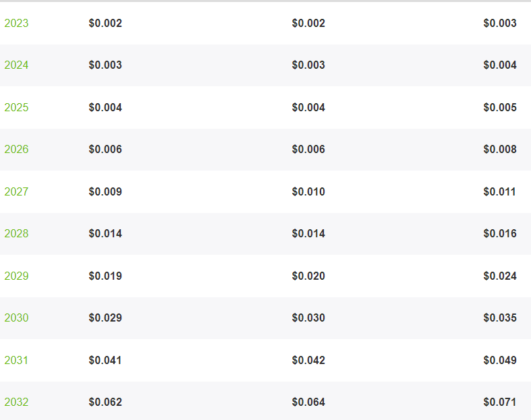The height and width of the screenshot is (420, 531).
Task: Select the $0.020 middle price for 2029
Action: [x=308, y=276]
